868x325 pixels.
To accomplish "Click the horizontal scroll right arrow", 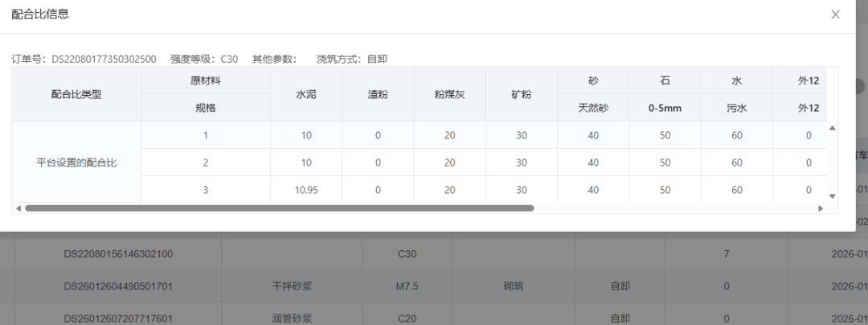I will coord(821,208).
